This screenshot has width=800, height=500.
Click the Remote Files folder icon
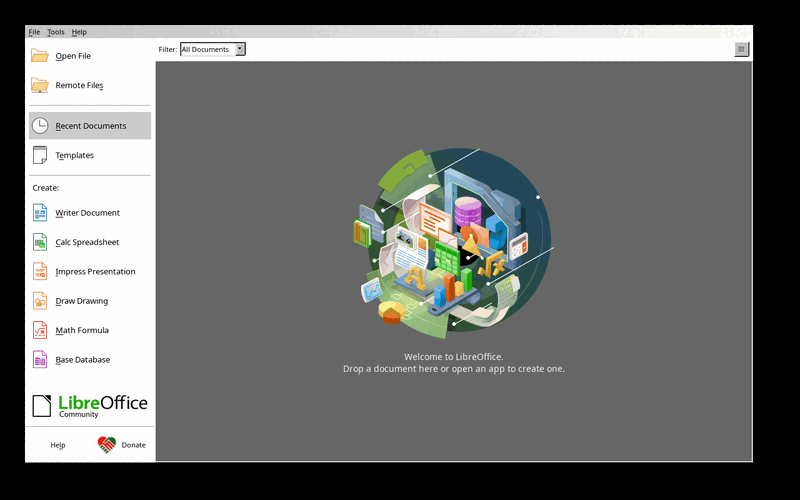(39, 85)
